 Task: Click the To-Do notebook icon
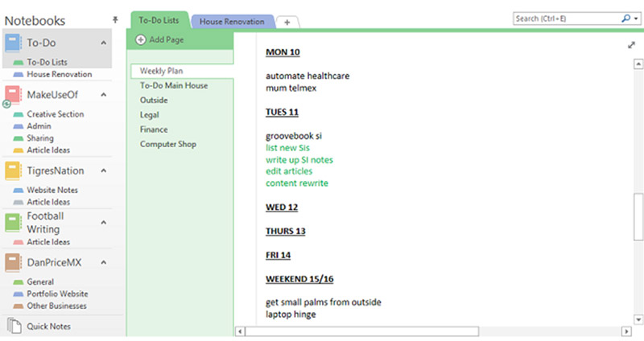[x=14, y=43]
